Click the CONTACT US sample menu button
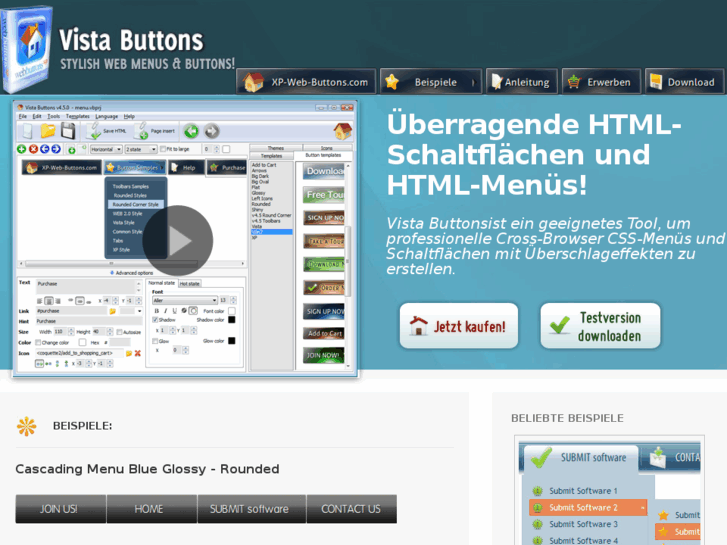 (x=351, y=509)
